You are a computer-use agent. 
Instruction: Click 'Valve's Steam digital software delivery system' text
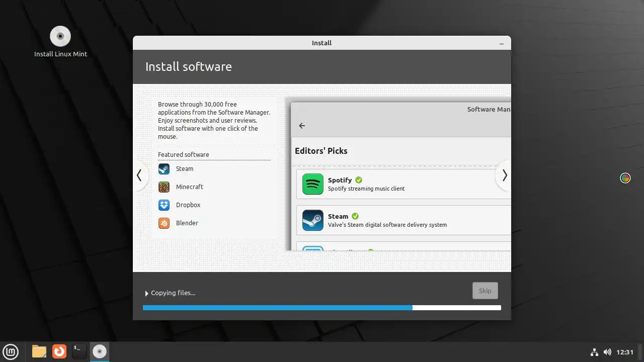click(387, 225)
